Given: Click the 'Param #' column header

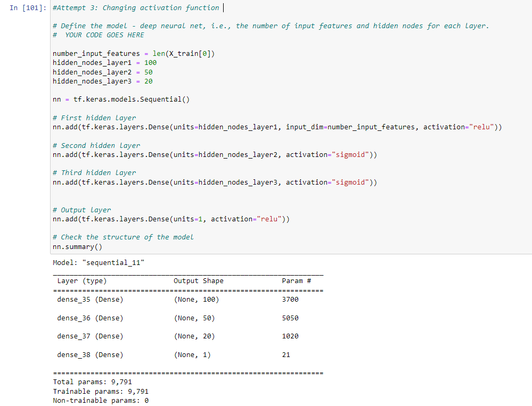Looking at the screenshot, I should (296, 281).
